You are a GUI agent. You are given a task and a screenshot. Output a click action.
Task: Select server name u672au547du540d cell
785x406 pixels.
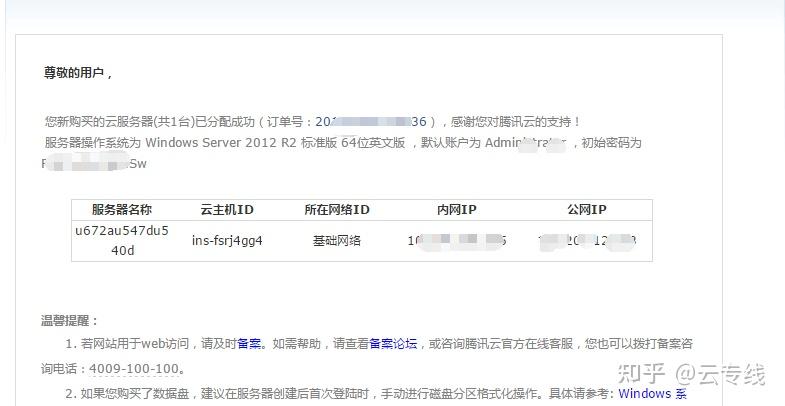point(122,241)
